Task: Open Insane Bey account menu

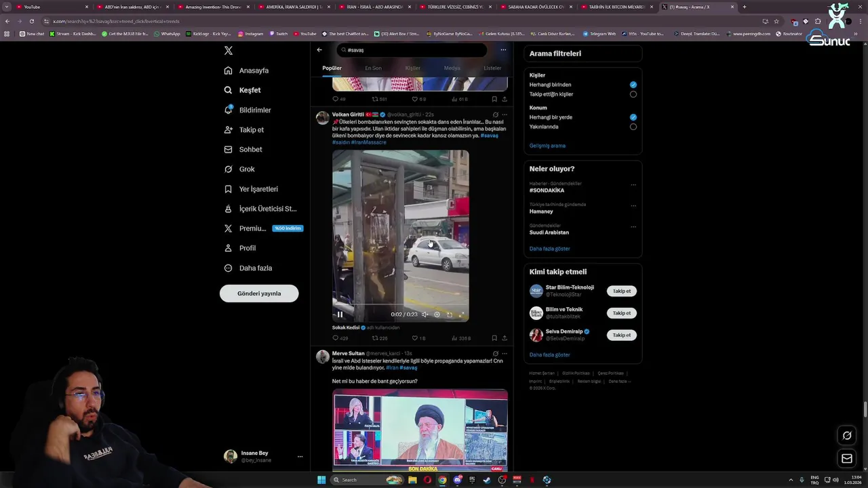Action: (x=263, y=457)
